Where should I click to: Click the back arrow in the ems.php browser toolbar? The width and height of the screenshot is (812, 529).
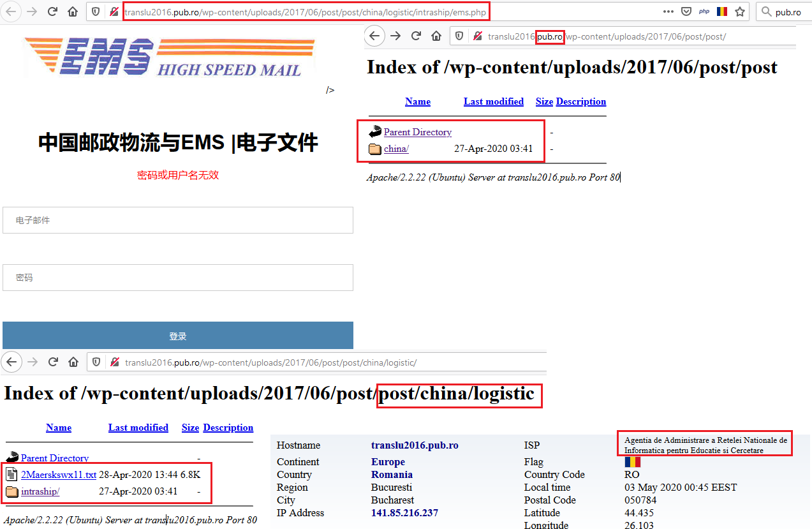(x=11, y=11)
